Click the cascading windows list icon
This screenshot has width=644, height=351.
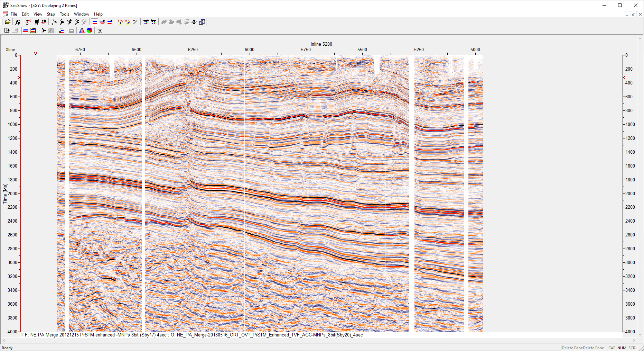(x=202, y=22)
